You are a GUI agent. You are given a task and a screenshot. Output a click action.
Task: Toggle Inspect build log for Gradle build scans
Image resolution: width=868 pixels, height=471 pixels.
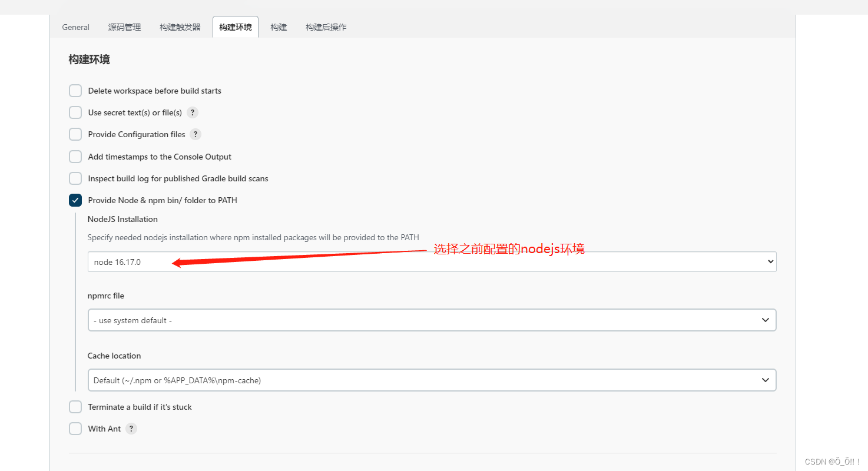75,178
